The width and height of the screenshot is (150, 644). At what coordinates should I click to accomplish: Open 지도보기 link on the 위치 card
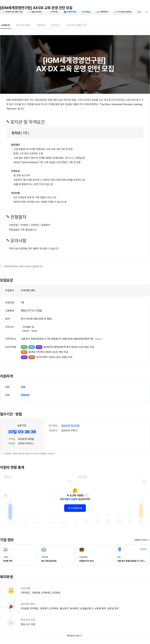pos(143,549)
